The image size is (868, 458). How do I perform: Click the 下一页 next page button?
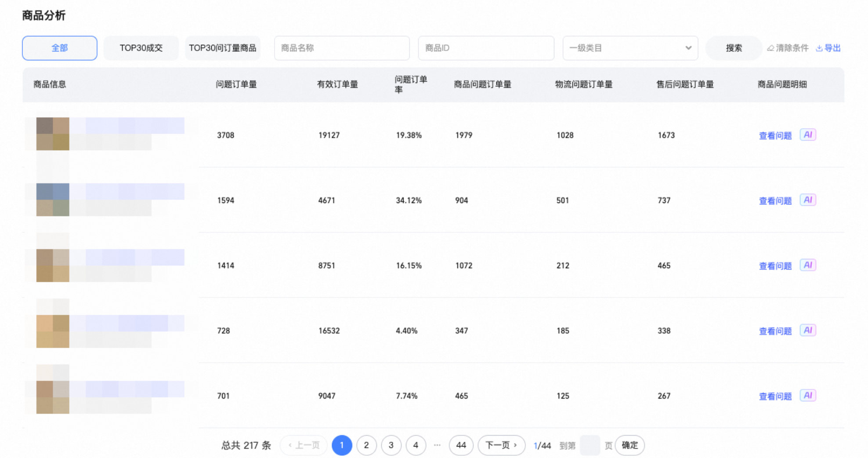tap(501, 445)
